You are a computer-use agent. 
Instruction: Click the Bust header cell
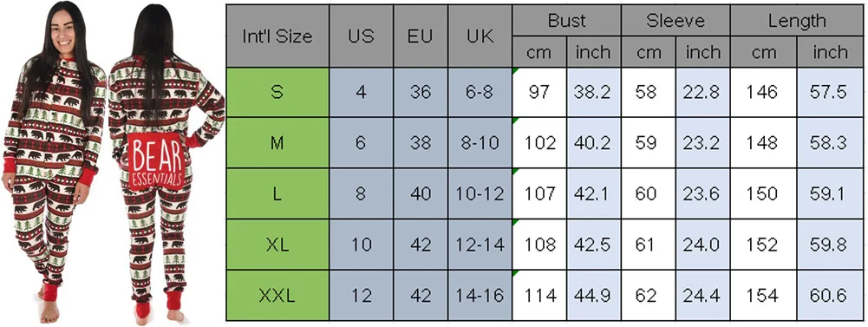pos(566,21)
